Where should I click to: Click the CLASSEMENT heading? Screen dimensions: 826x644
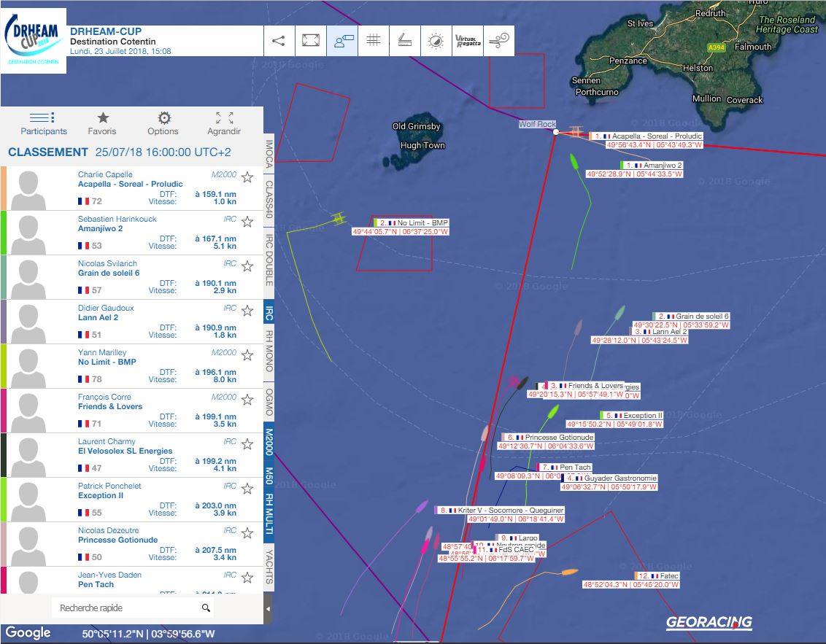pyautogui.click(x=48, y=152)
